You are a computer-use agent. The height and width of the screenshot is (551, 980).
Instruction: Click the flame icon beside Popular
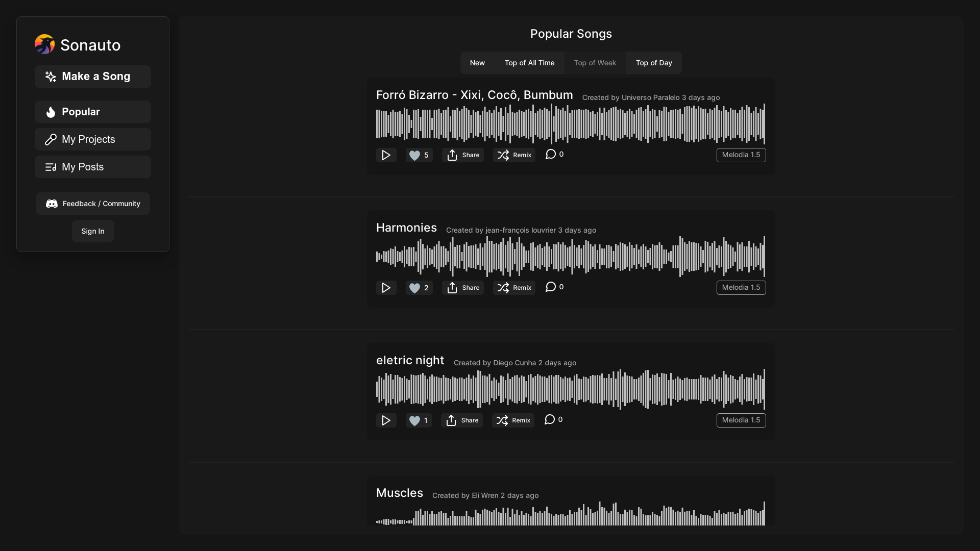pos(50,112)
